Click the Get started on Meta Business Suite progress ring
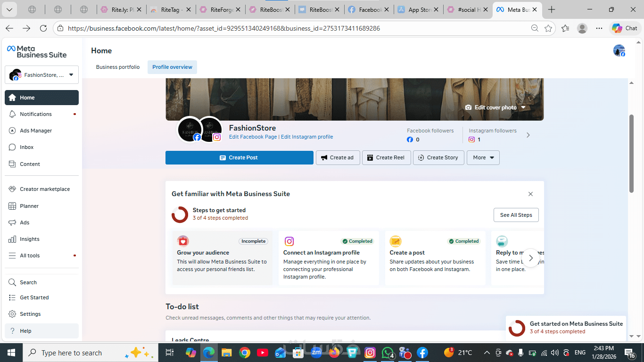 [x=517, y=328]
